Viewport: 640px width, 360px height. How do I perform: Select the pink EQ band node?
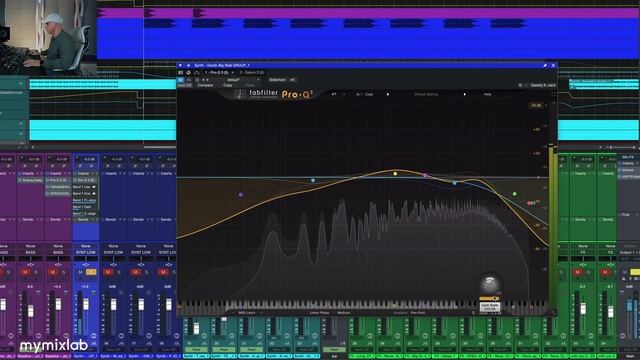pos(425,176)
